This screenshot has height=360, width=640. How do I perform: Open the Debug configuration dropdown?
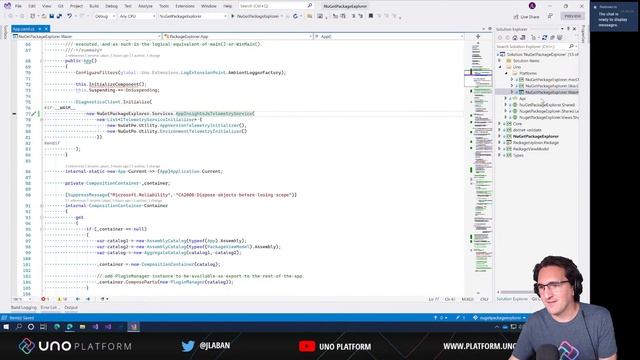click(104, 16)
